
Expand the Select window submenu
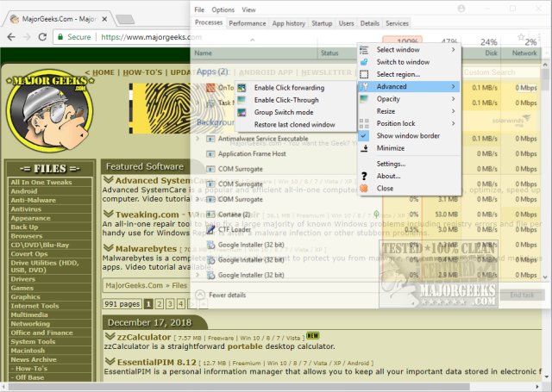454,50
